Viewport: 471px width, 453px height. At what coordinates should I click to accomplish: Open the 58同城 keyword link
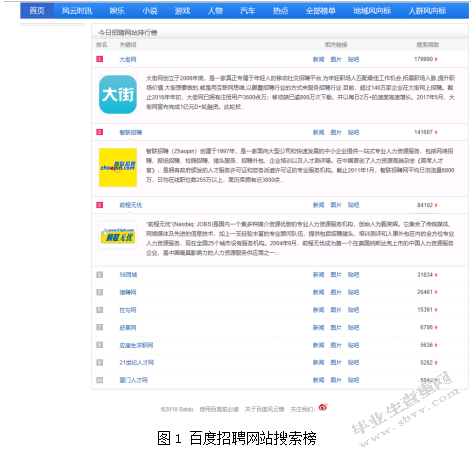(x=128, y=275)
